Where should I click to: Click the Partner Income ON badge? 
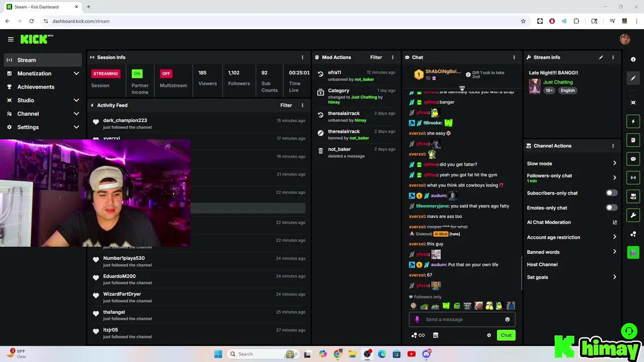(x=137, y=73)
